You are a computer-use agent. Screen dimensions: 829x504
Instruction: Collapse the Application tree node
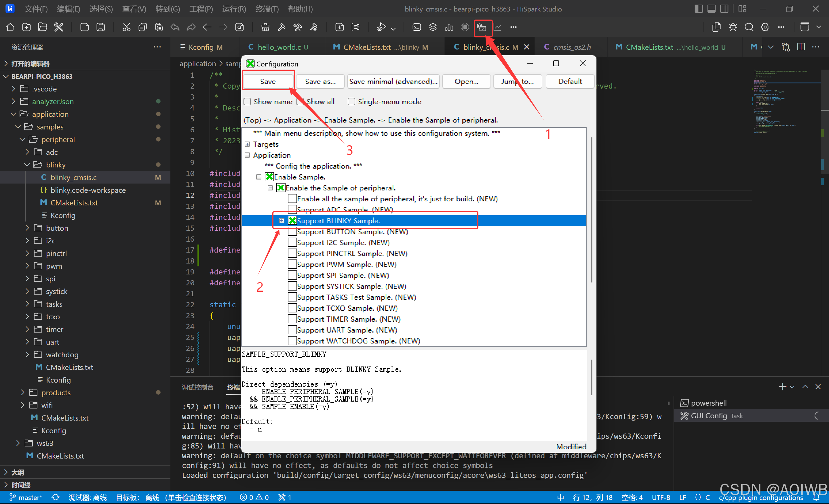coord(247,155)
